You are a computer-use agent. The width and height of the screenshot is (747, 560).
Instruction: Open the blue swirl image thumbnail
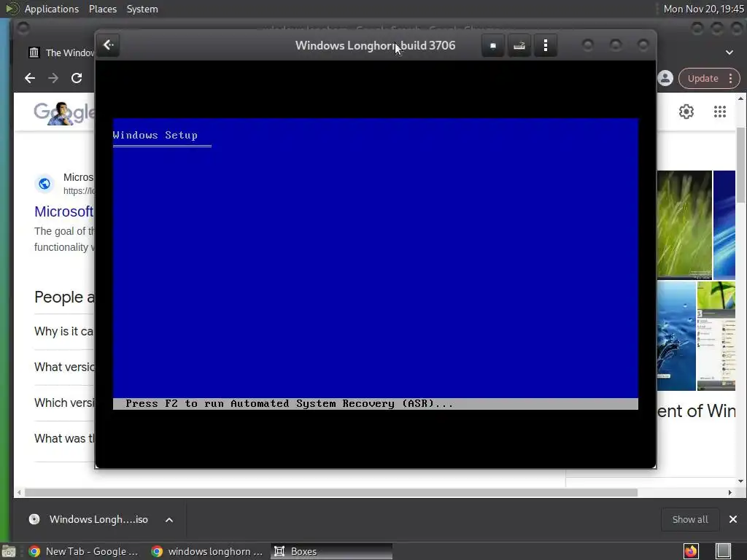coord(724,225)
